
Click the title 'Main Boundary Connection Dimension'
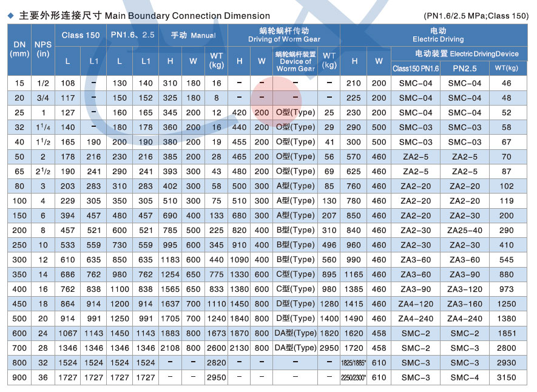pyautogui.click(x=187, y=16)
